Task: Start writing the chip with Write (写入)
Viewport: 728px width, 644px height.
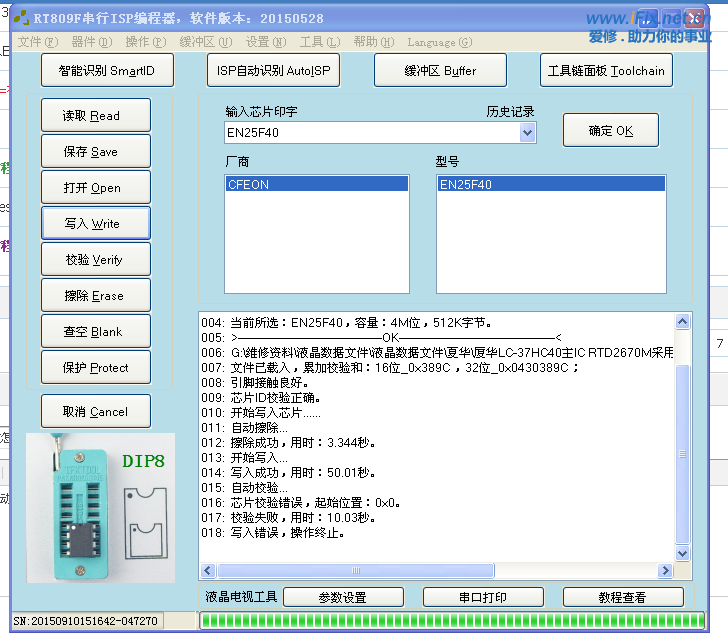Action: pyautogui.click(x=96, y=224)
